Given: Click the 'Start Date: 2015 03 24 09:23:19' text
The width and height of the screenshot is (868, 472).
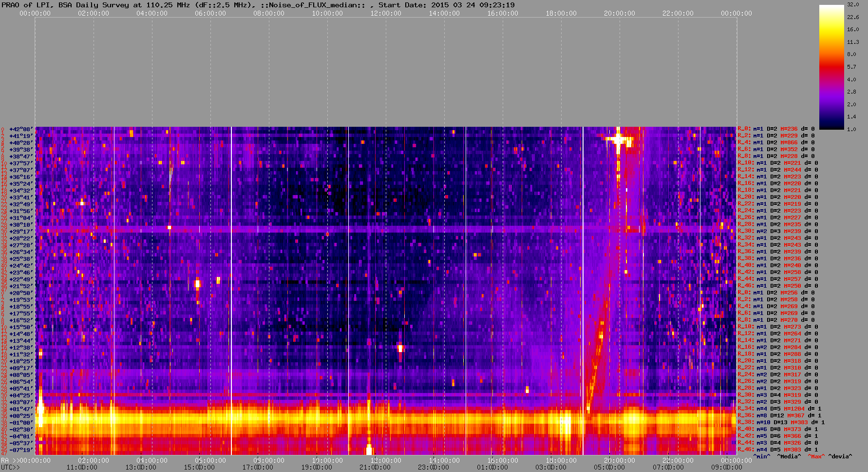Looking at the screenshot, I should (x=447, y=5).
